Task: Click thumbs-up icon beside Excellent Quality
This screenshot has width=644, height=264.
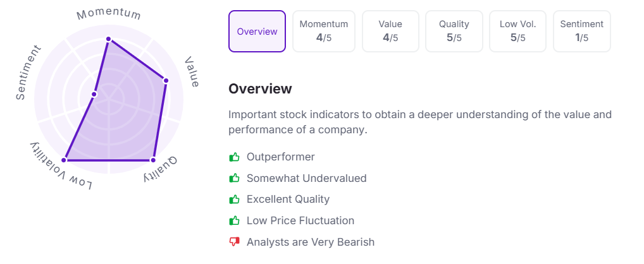Action: coord(235,200)
